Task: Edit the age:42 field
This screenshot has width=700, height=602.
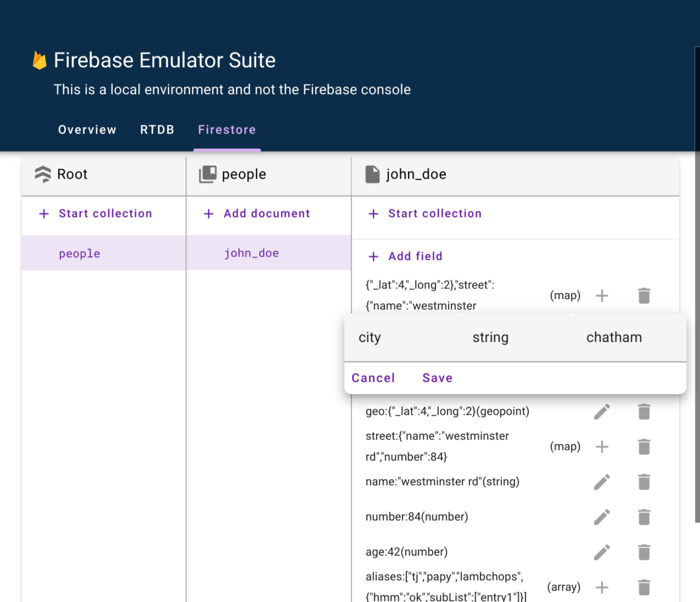Action: pyautogui.click(x=602, y=552)
